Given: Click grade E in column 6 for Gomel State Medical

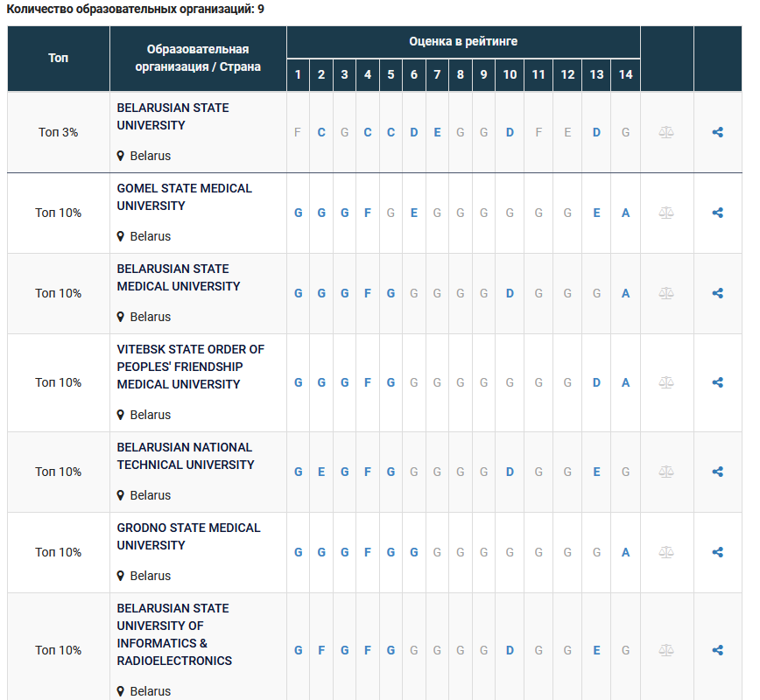Looking at the screenshot, I should (x=414, y=213).
